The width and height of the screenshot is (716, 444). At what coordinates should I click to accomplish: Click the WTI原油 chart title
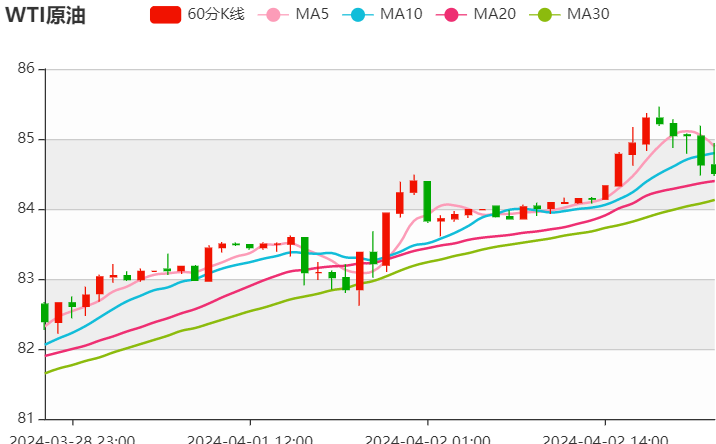(x=45, y=15)
